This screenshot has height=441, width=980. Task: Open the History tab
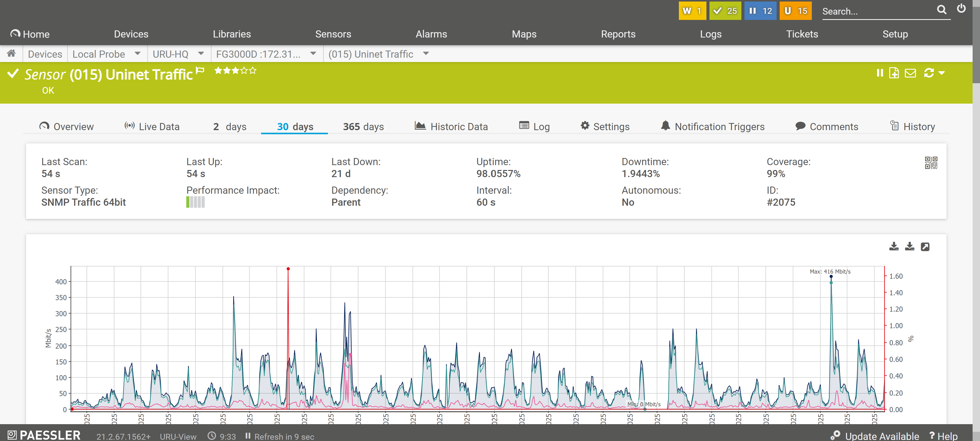click(x=912, y=126)
